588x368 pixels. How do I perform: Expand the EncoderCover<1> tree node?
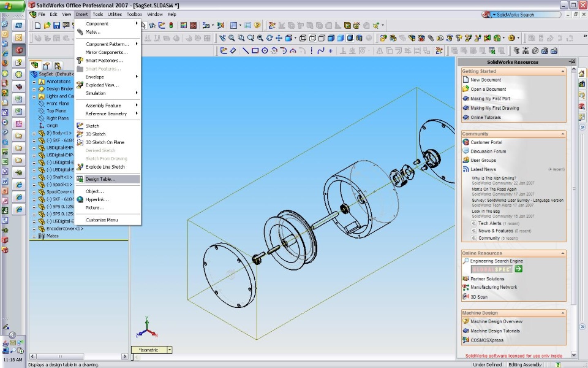tap(34, 229)
